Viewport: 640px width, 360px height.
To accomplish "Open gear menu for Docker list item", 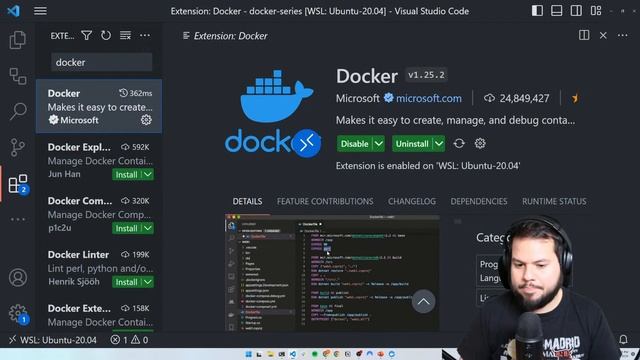I will click(x=146, y=120).
